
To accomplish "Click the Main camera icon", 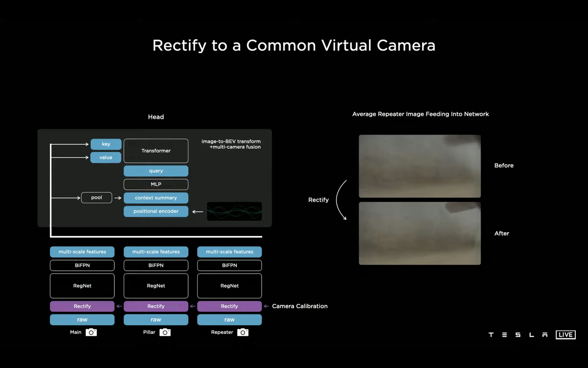I will tap(91, 332).
